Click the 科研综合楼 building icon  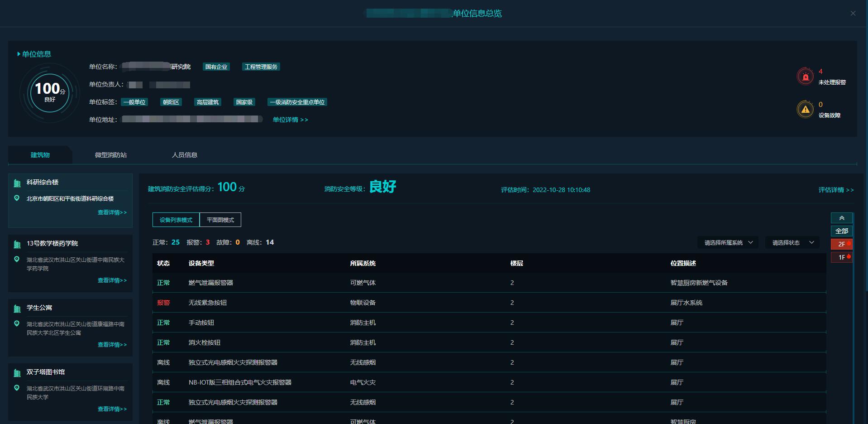(x=17, y=183)
